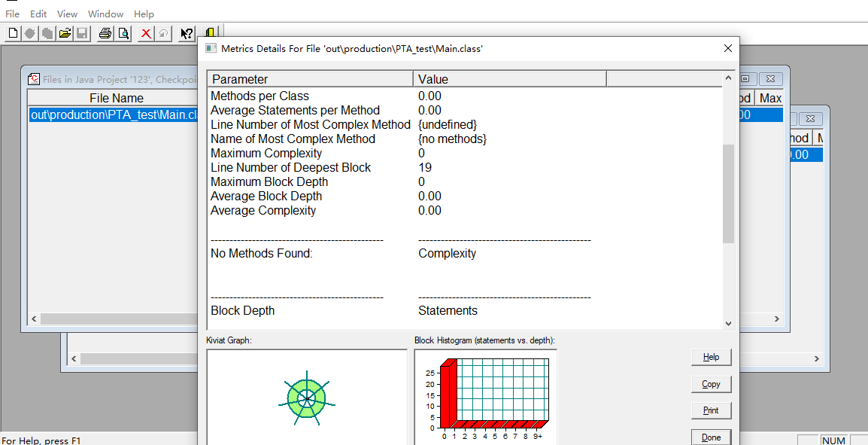Click the Value column header
The height and width of the screenshot is (445, 868).
[x=510, y=79]
